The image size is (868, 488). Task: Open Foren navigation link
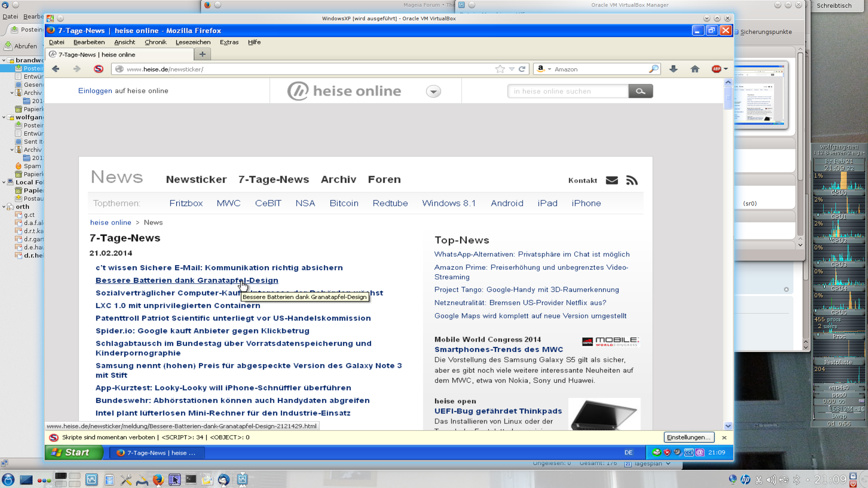pos(384,179)
